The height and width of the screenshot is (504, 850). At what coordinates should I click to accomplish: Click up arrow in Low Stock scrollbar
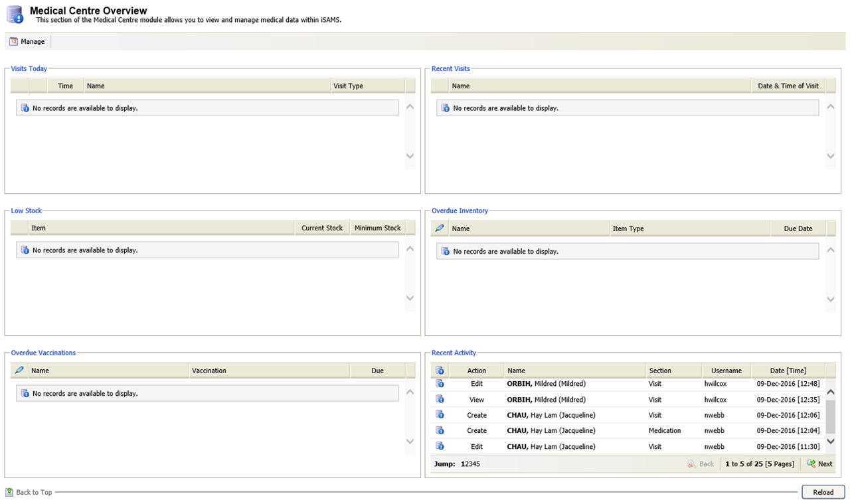click(410, 249)
